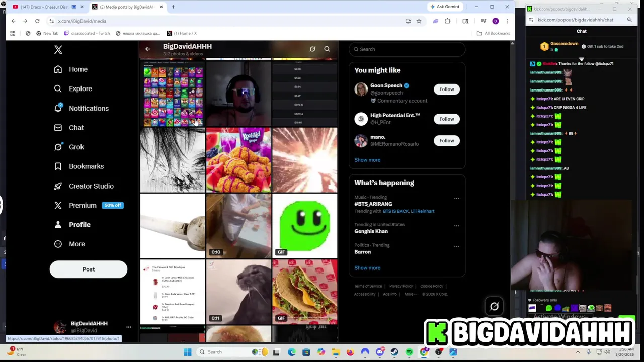This screenshot has width=644, height=362.
Task: Click the Grok icon in profile header
Action: [x=312, y=49]
